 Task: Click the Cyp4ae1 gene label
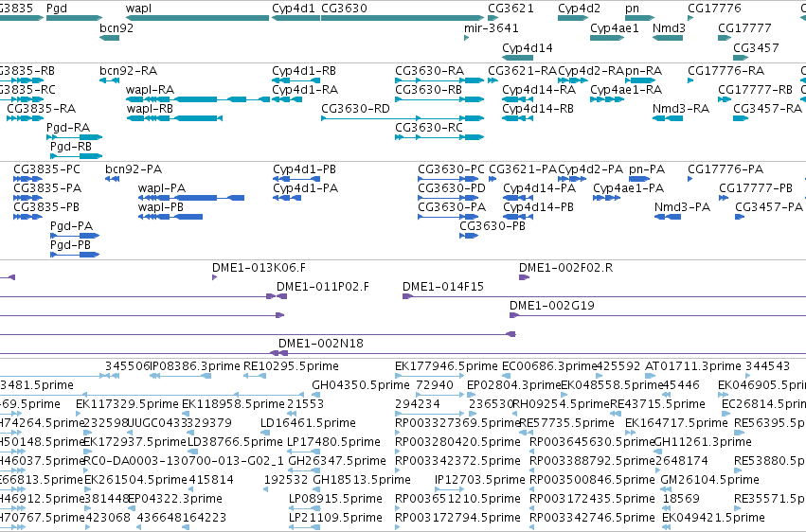click(x=615, y=28)
